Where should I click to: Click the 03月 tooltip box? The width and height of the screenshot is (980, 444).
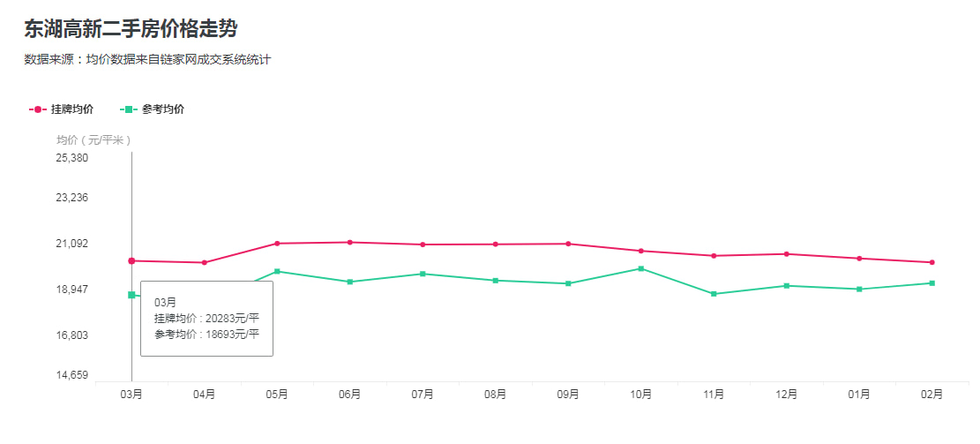[206, 319]
